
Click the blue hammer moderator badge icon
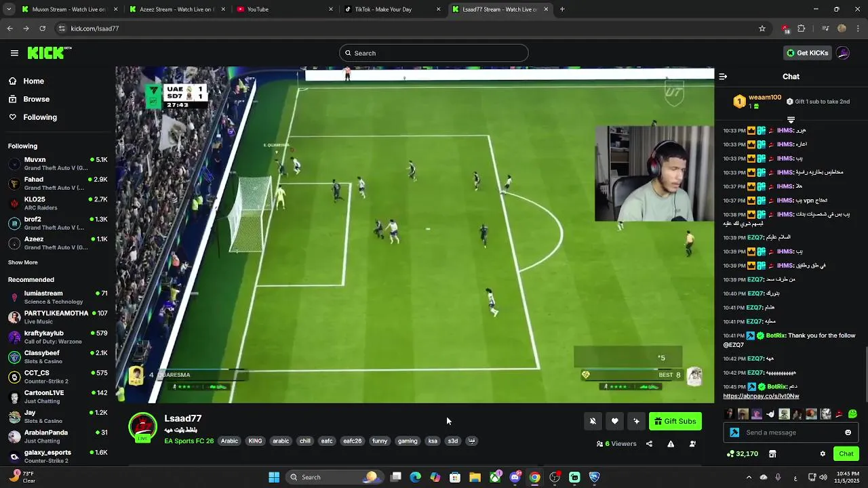coord(734,432)
